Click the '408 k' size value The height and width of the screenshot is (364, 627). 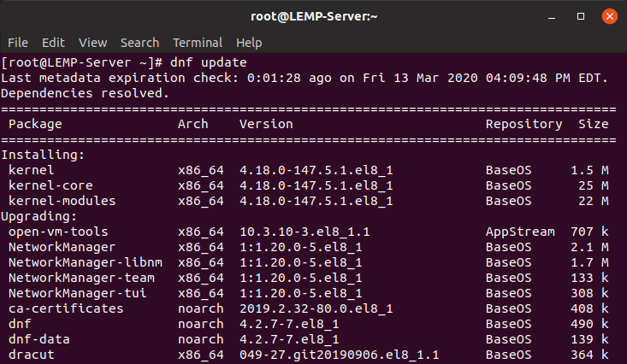pyautogui.click(x=590, y=308)
